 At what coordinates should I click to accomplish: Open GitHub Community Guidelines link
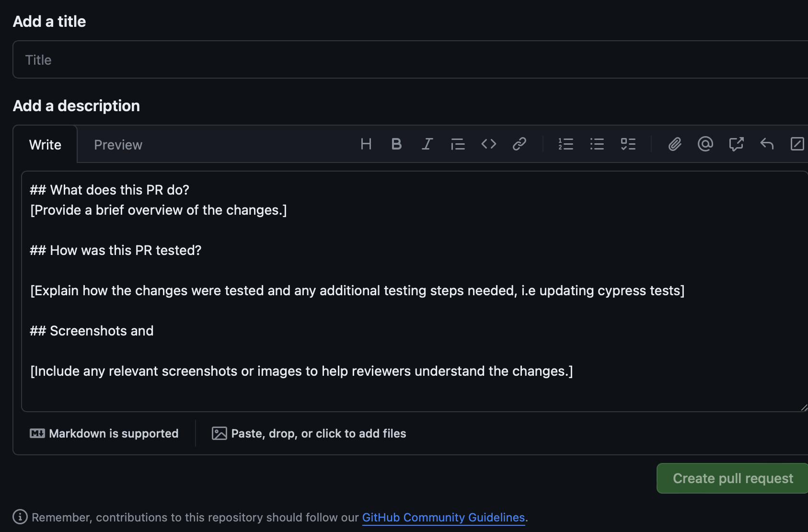(x=443, y=518)
